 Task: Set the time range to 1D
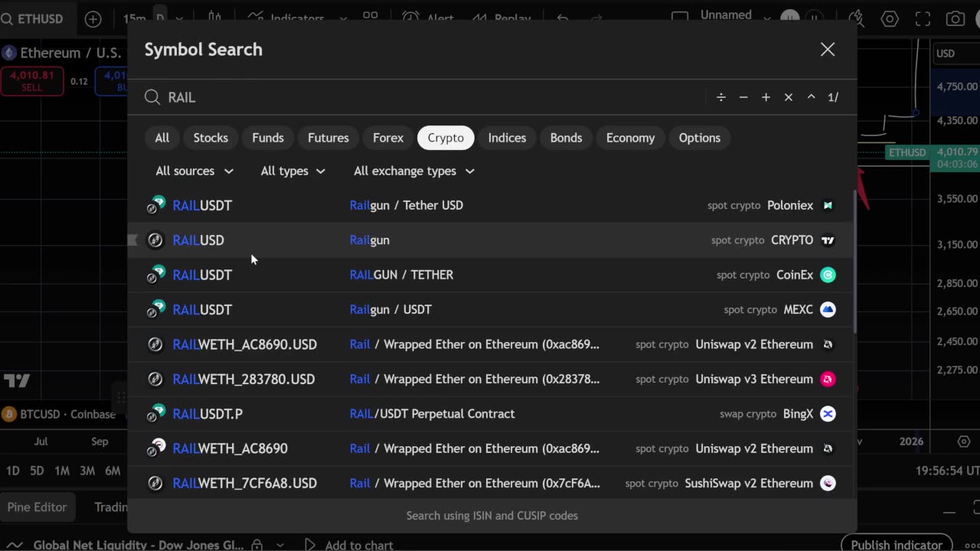point(13,471)
